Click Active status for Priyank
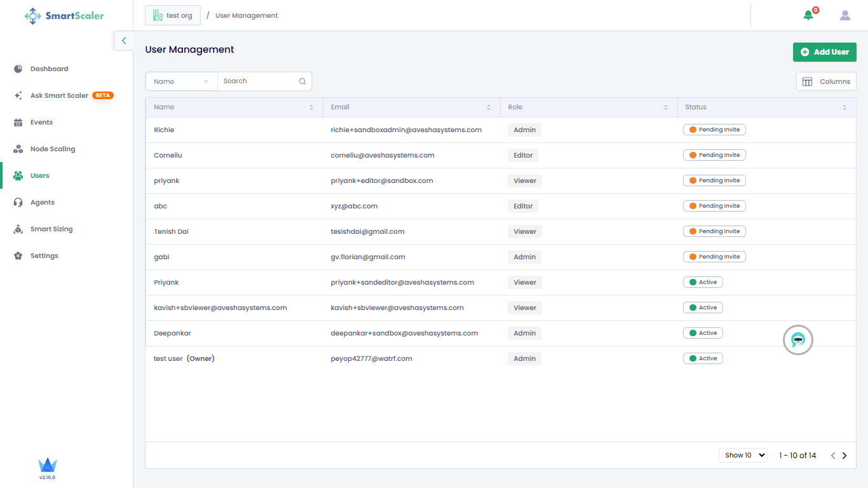The height and width of the screenshot is (488, 868). click(x=703, y=282)
